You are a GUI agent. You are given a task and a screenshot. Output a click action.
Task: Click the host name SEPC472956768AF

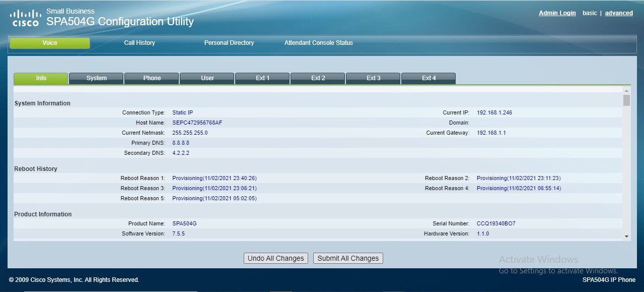197,123
